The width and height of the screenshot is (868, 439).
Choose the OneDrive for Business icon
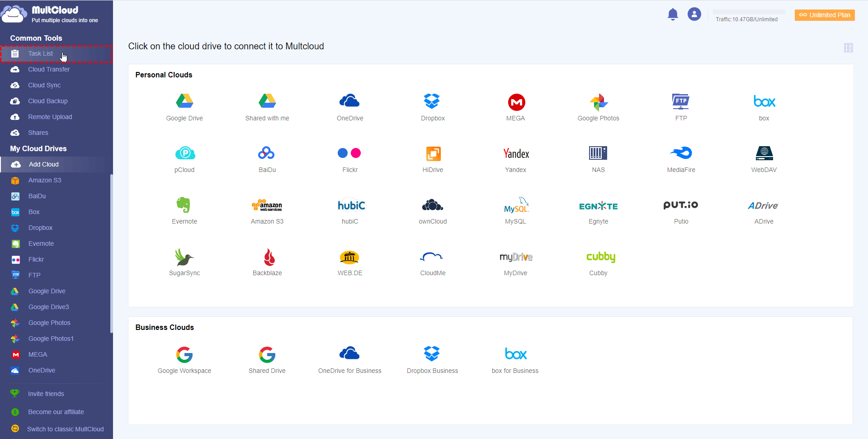[349, 353]
